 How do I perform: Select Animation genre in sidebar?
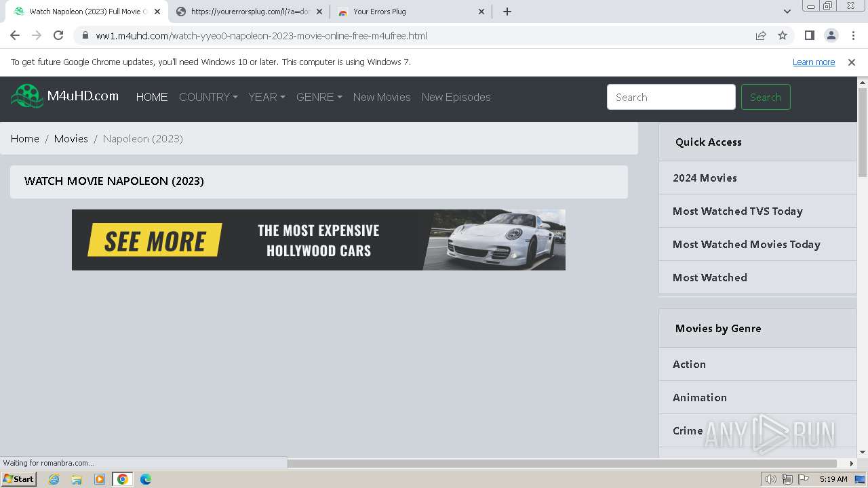click(757, 397)
